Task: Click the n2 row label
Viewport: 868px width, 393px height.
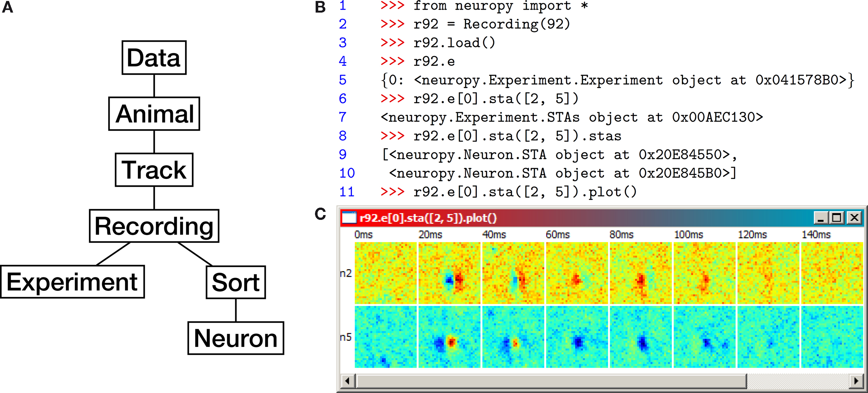Action: (346, 273)
